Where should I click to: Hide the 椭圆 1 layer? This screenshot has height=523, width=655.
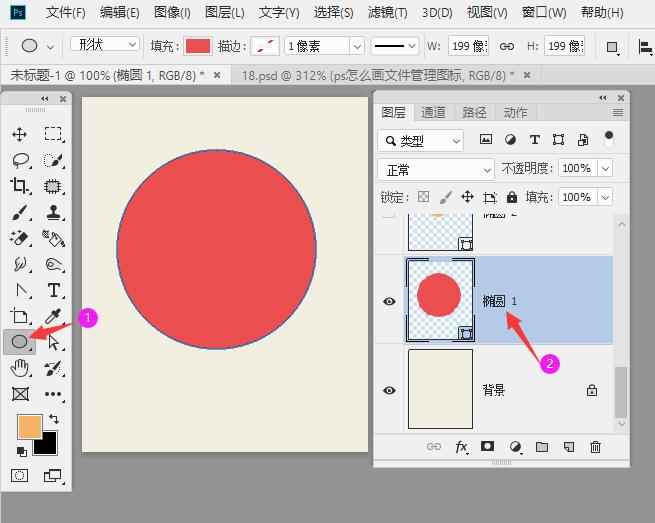(x=389, y=301)
